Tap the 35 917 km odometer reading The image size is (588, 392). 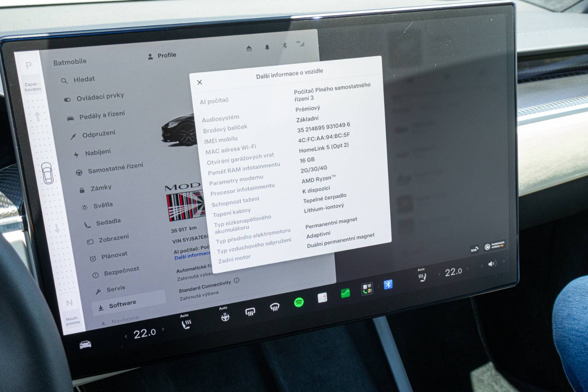pyautogui.click(x=184, y=229)
